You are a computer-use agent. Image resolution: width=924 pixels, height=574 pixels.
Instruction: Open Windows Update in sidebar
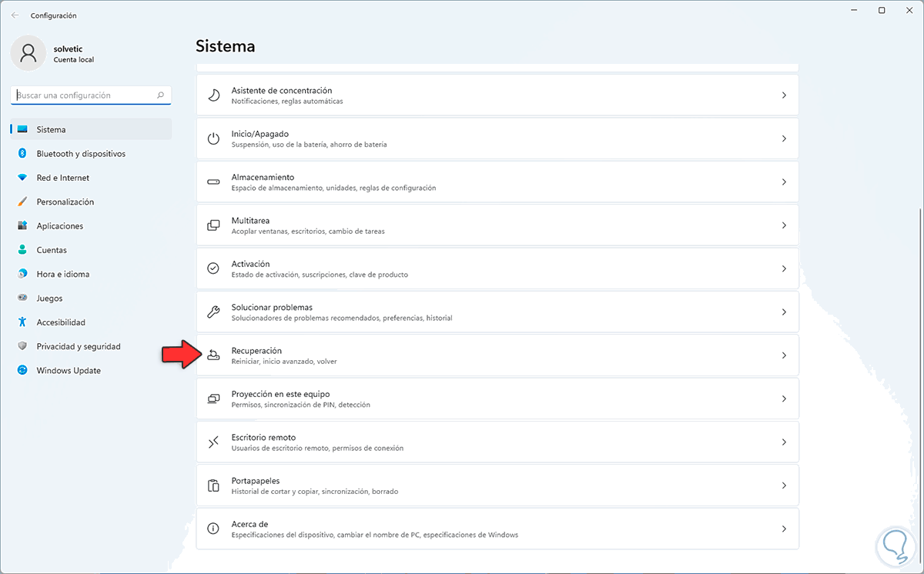(x=69, y=371)
